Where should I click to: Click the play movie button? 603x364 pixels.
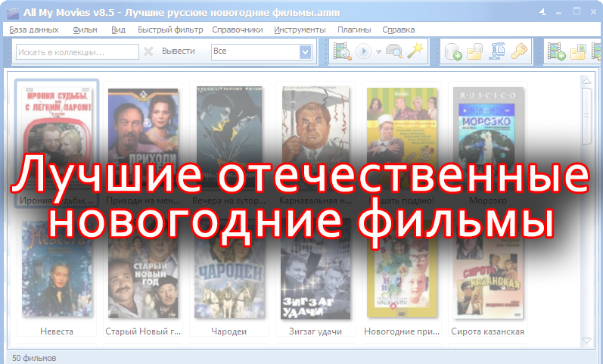click(x=363, y=51)
